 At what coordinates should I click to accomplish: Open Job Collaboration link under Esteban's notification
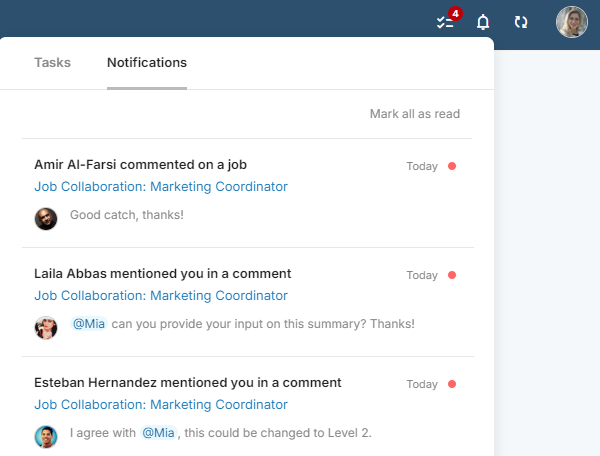click(x=161, y=405)
